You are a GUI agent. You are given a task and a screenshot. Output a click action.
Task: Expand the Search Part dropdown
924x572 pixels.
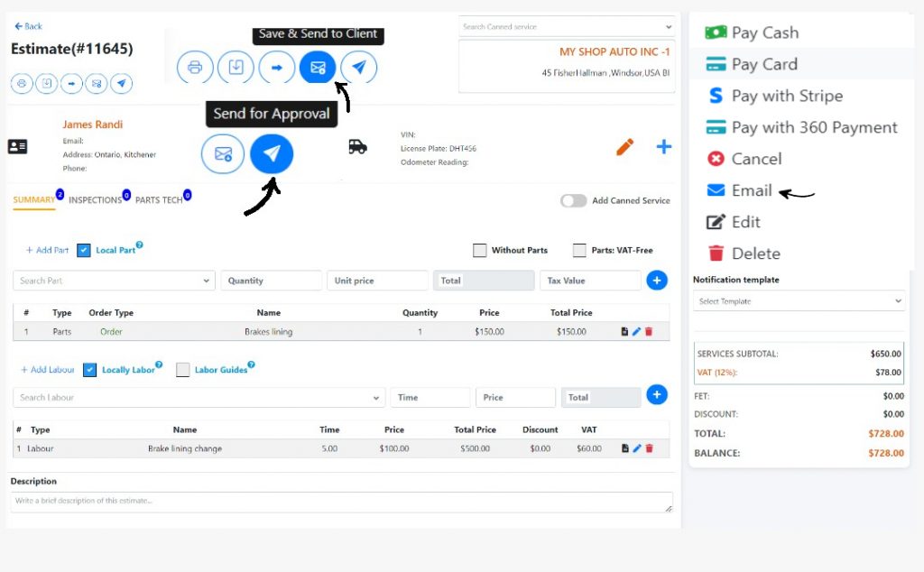[114, 281]
